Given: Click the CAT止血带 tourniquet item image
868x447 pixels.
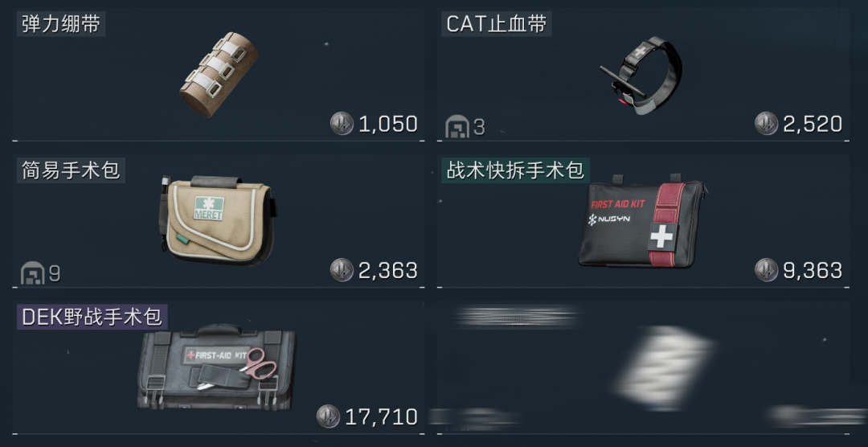Looking at the screenshot, I should tap(641, 76).
